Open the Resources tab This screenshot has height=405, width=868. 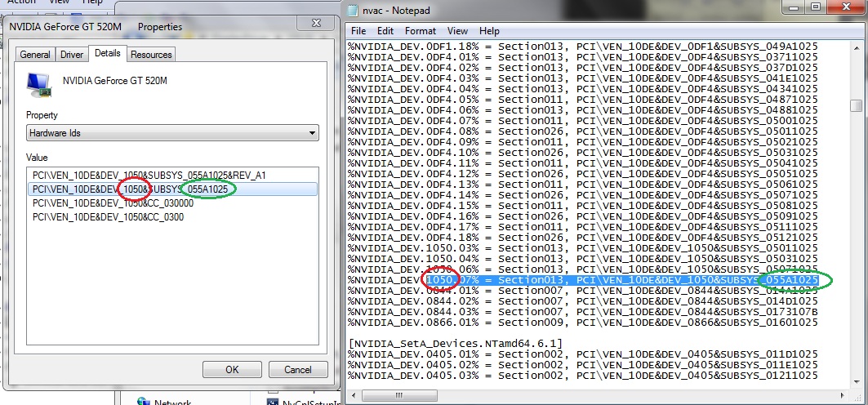[x=151, y=54]
